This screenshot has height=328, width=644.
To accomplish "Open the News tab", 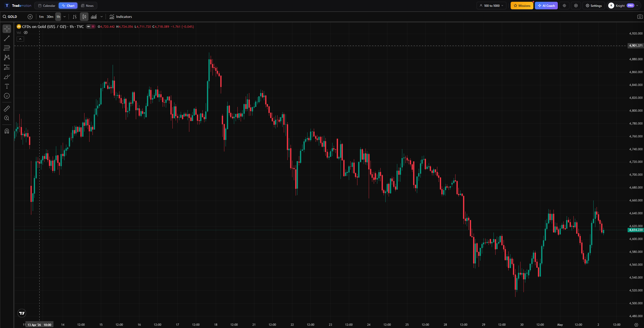I will [x=87, y=6].
